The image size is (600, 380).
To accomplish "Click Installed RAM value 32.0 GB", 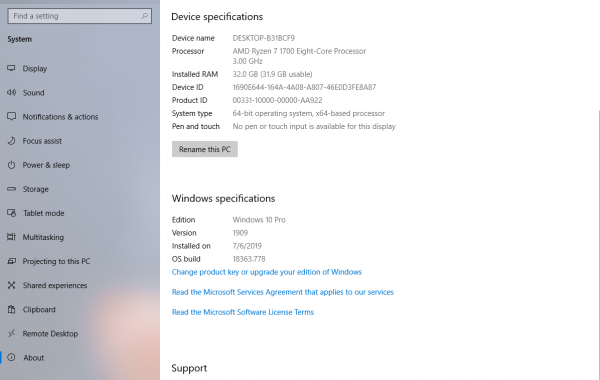I will 272,74.
